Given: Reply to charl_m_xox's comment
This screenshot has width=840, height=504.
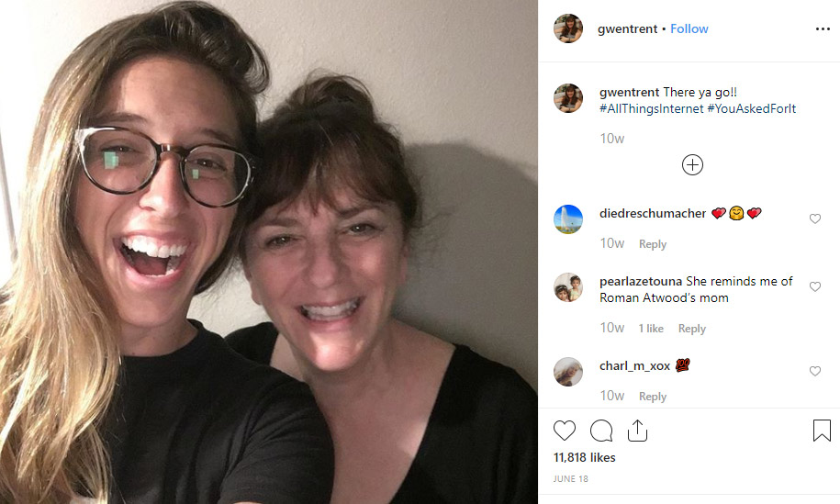Looking at the screenshot, I should pos(653,397).
